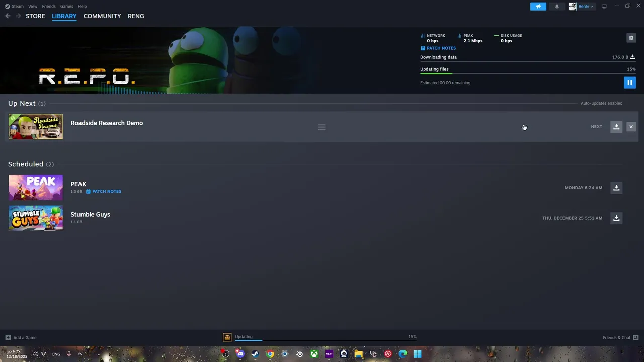
Task: Click the Scheduled section header
Action: [31, 164]
